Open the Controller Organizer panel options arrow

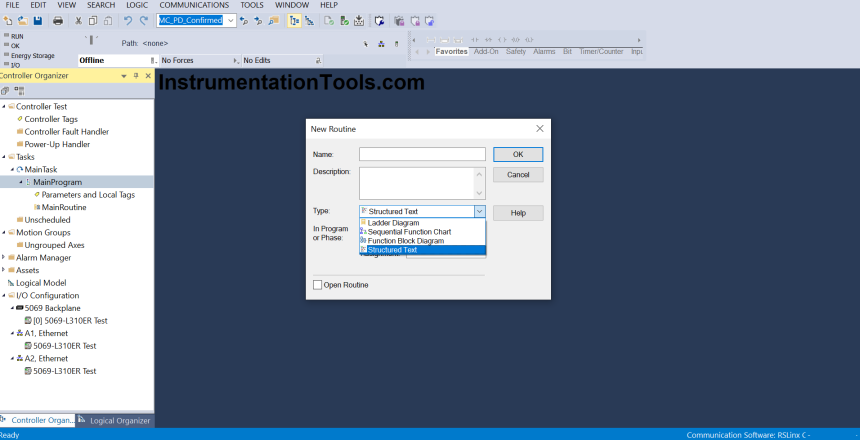[x=124, y=76]
